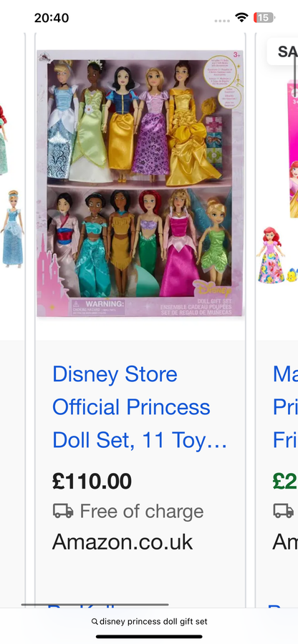The width and height of the screenshot is (298, 644).
Task: Tap the Wi-Fi status icon
Action: click(241, 17)
